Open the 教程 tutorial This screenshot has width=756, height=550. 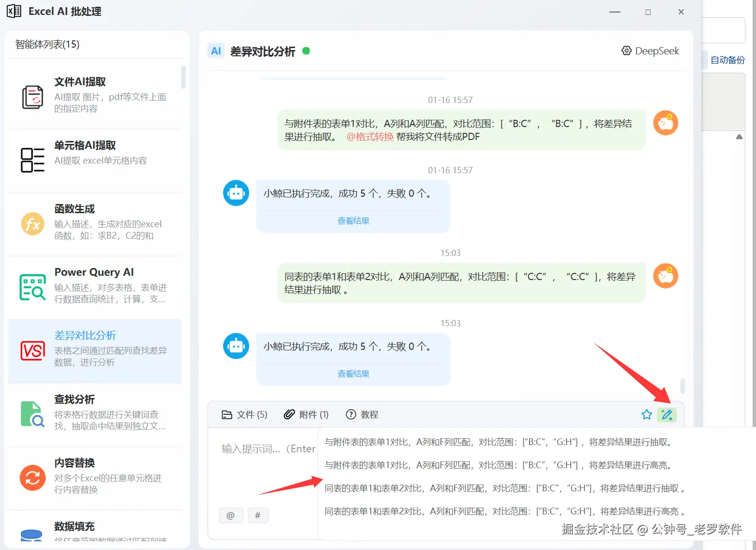(362, 414)
